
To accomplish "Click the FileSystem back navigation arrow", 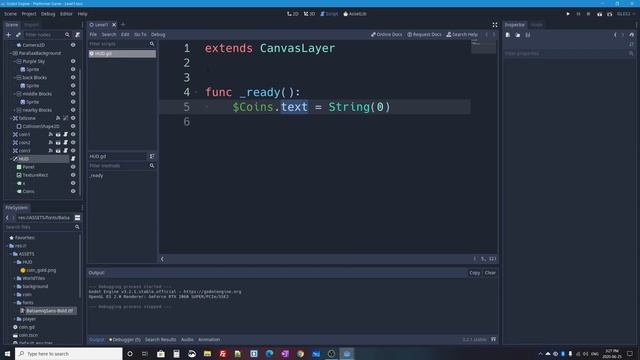I will (x=7, y=218).
